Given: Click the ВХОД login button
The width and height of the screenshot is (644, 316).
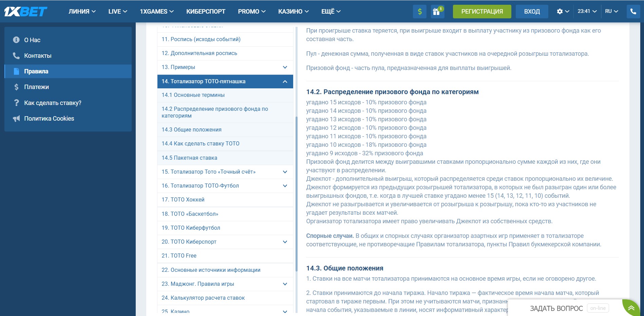Looking at the screenshot, I should [x=532, y=12].
